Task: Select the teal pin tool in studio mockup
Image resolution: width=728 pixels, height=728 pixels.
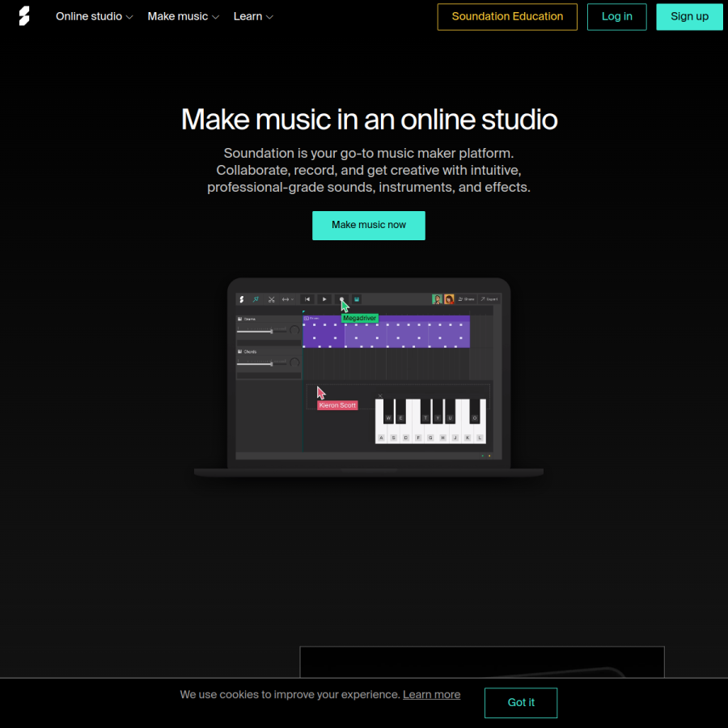Action: tap(256, 299)
